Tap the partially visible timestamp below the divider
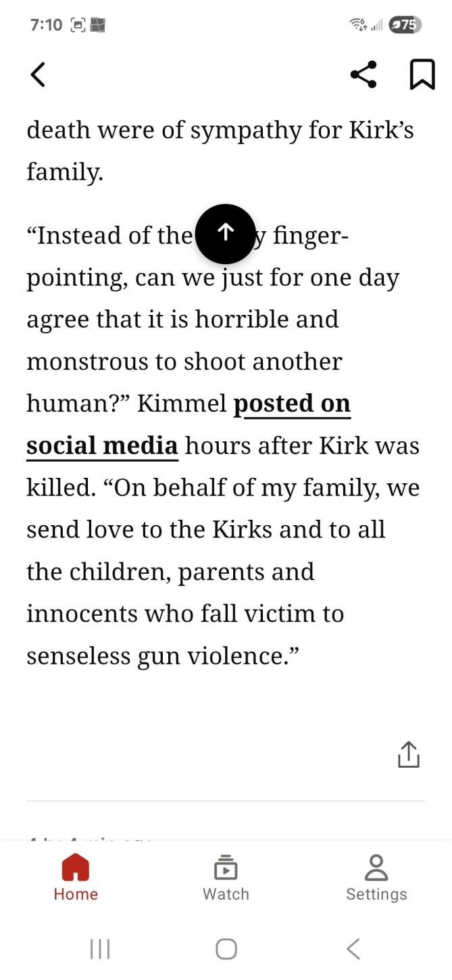 89,839
